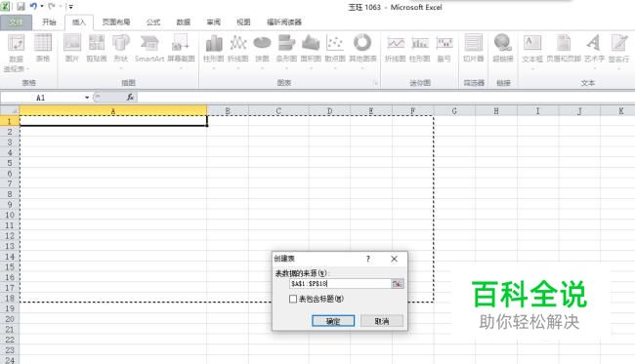Open help in Create Table dialog
The width and height of the screenshot is (635, 364).
click(x=368, y=259)
